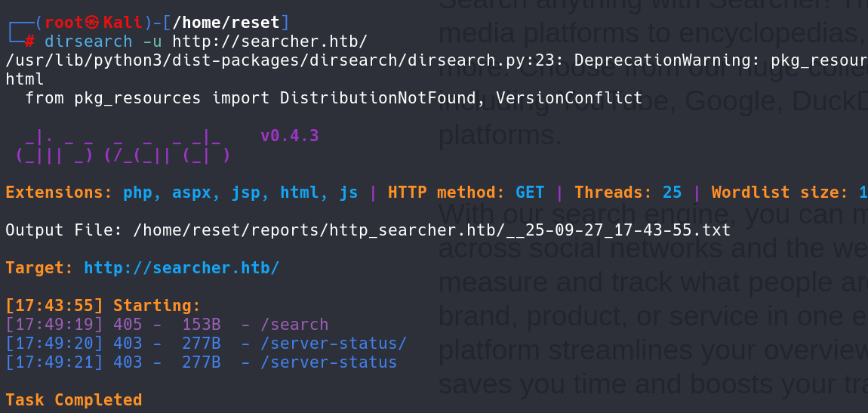
Task: Click the DeprecationWarning dirsearch.py path line
Action: (437, 60)
